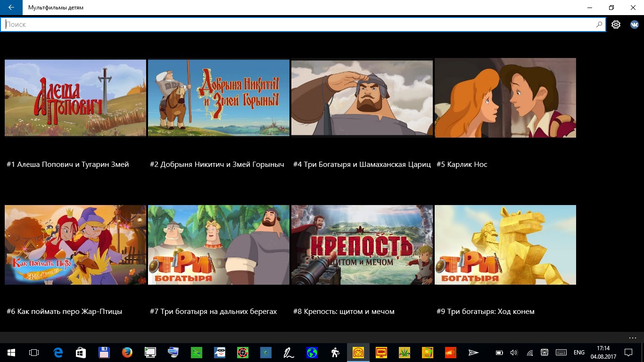
Task: Open the Windows Start menu
Action: click(x=11, y=353)
